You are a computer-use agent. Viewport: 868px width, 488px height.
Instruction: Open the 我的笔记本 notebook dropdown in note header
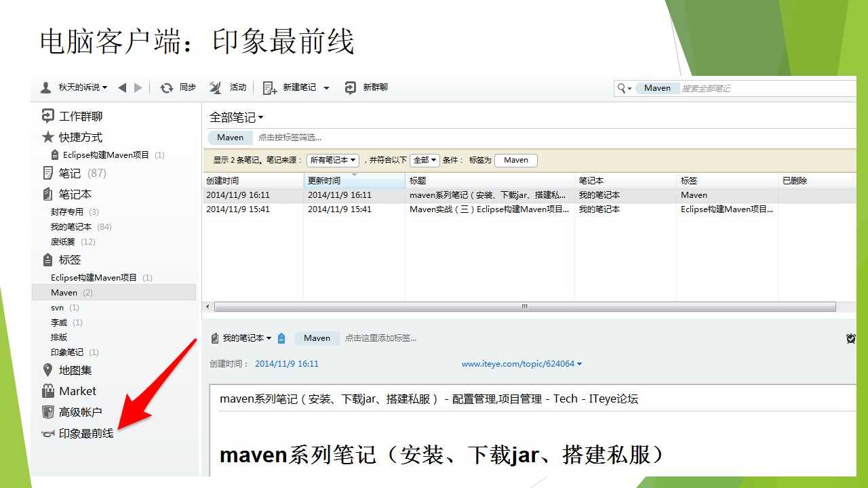pyautogui.click(x=241, y=338)
